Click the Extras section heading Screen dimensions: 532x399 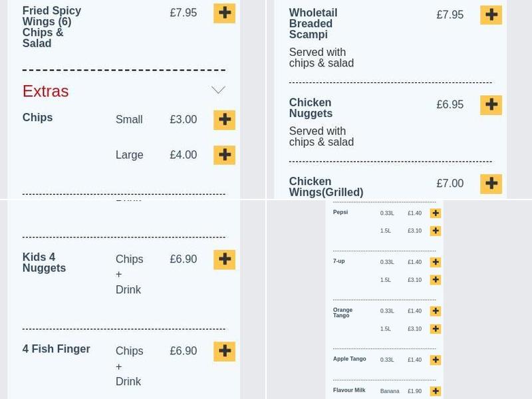pyautogui.click(x=45, y=91)
